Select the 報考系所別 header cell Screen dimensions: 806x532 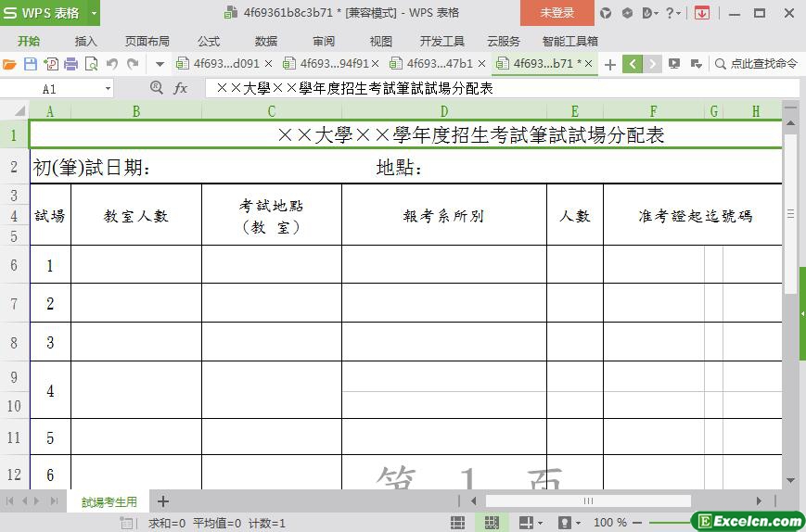[x=444, y=215]
